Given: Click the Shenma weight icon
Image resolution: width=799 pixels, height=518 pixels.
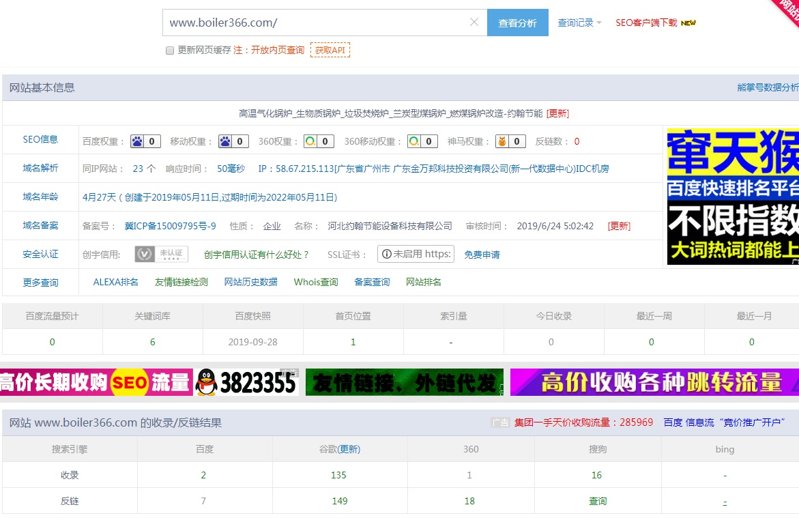Looking at the screenshot, I should tap(502, 141).
